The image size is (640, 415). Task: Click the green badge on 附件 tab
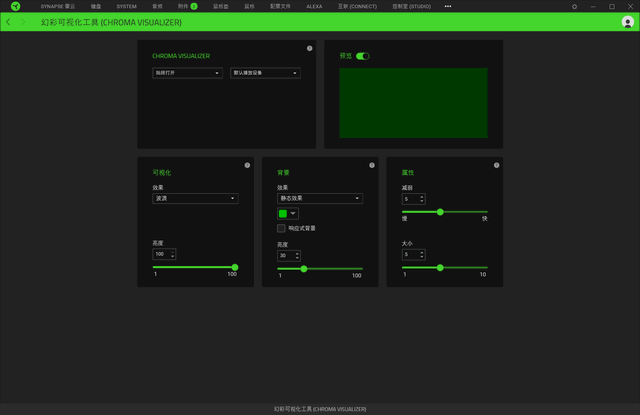click(x=194, y=6)
